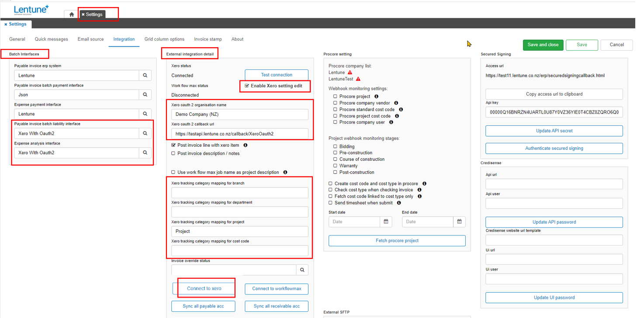Screen dimensions: 644x318
Task: Click Copy access url to clipboard
Action: click(554, 94)
